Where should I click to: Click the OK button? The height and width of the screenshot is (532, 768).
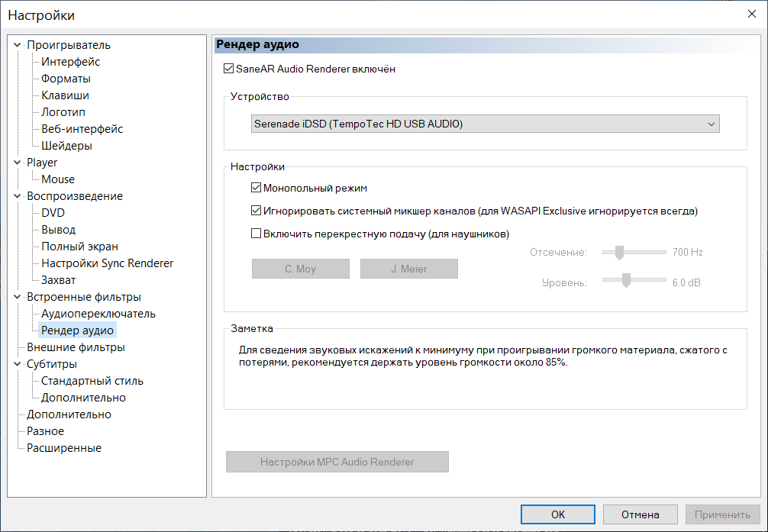(x=558, y=514)
